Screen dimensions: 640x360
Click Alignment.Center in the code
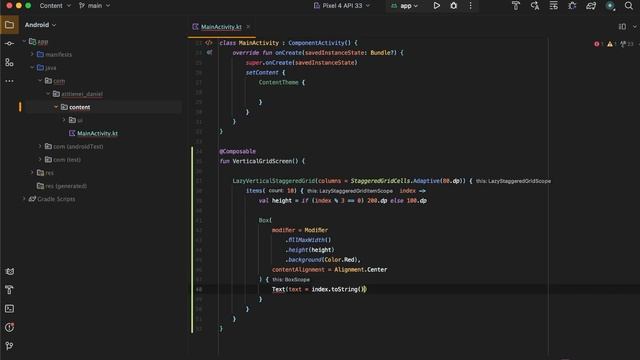coord(360,270)
